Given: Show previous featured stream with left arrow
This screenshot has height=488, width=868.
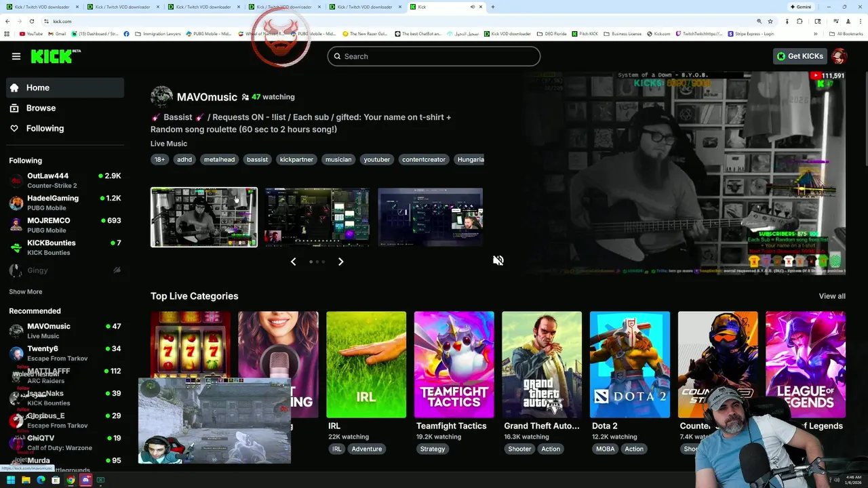Looking at the screenshot, I should tap(293, 262).
